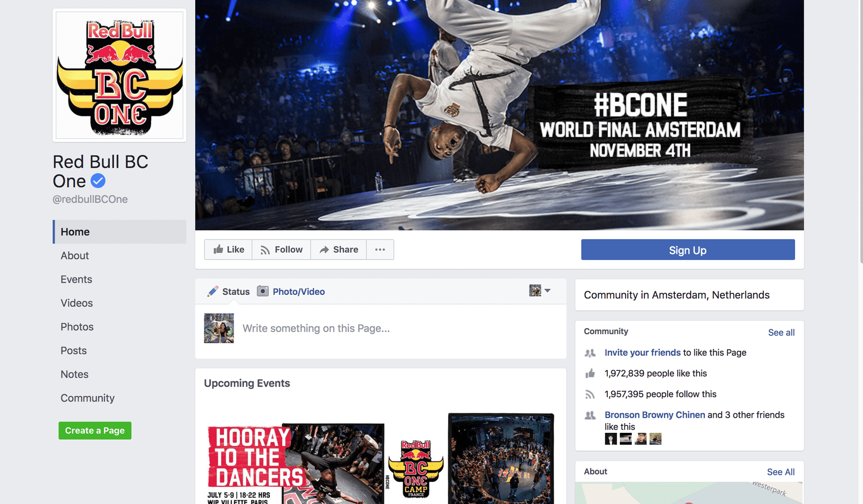The width and height of the screenshot is (863, 504).
Task: Select the Status tab in composer
Action: coord(229,292)
